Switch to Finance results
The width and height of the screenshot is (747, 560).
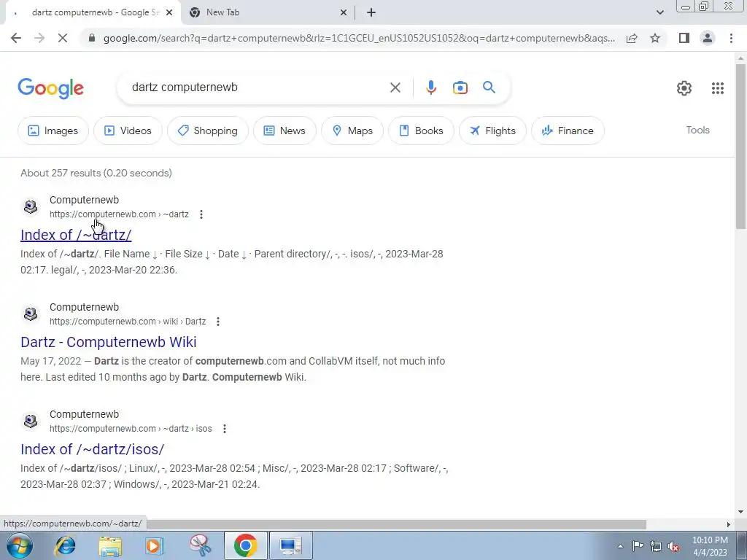point(568,131)
